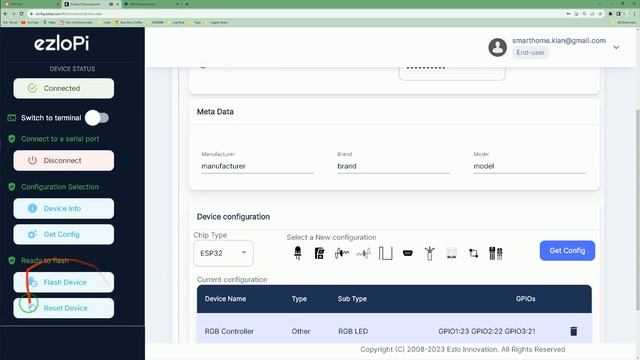Viewport: 640px width, 360px height.
Task: Select the LED digital output configuration icon
Action: pyautogui.click(x=298, y=253)
